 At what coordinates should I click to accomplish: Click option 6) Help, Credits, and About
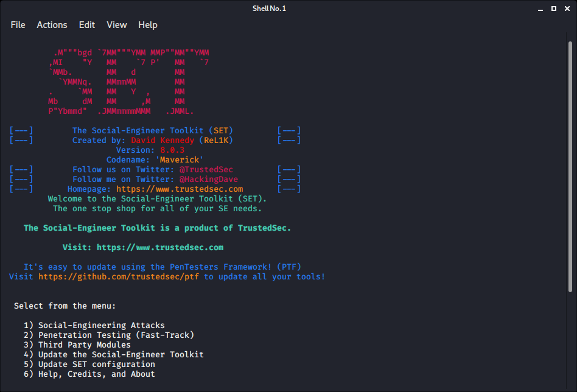tap(89, 374)
